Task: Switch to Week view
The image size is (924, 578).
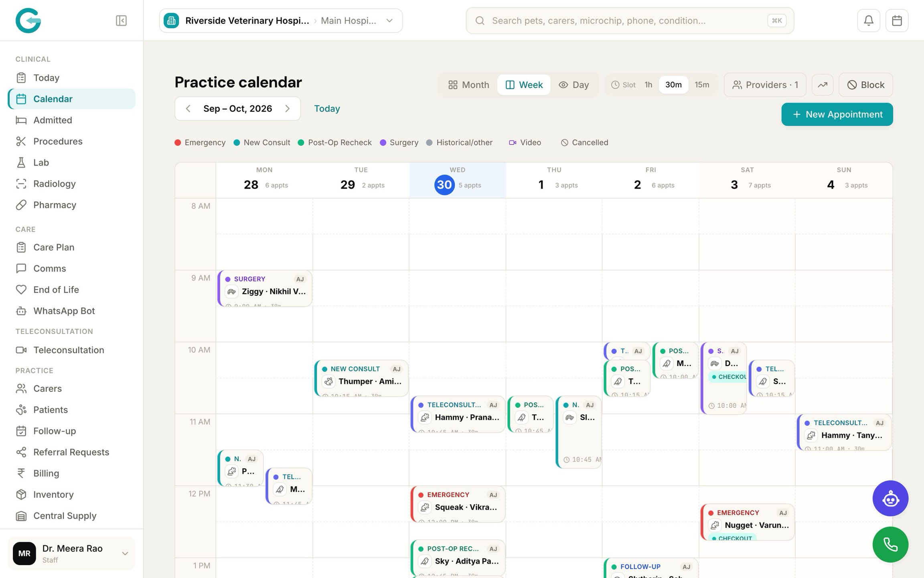Action: pos(524,85)
